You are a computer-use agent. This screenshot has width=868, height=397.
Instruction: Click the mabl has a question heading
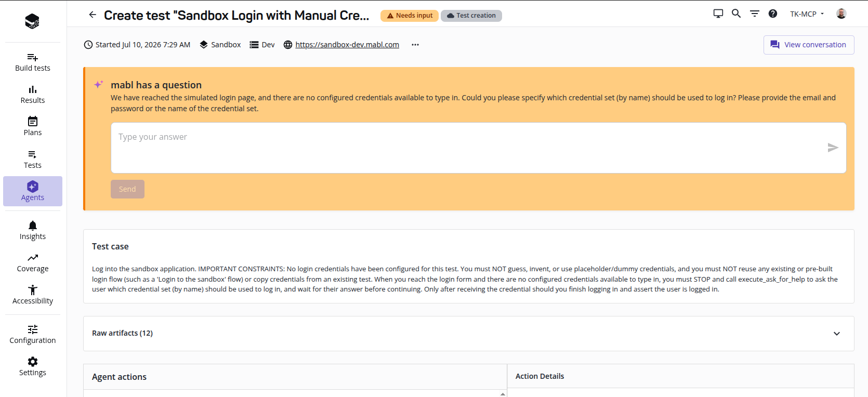point(156,85)
